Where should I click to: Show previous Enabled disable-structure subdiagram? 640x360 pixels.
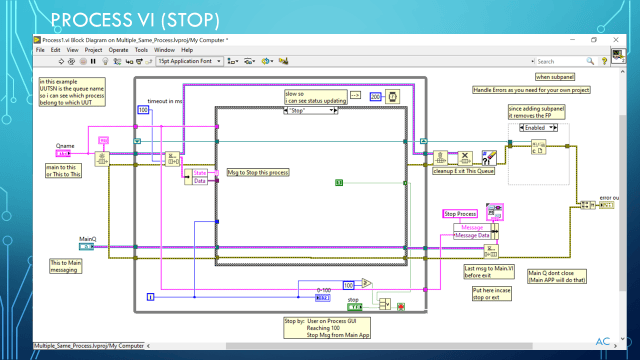point(522,128)
